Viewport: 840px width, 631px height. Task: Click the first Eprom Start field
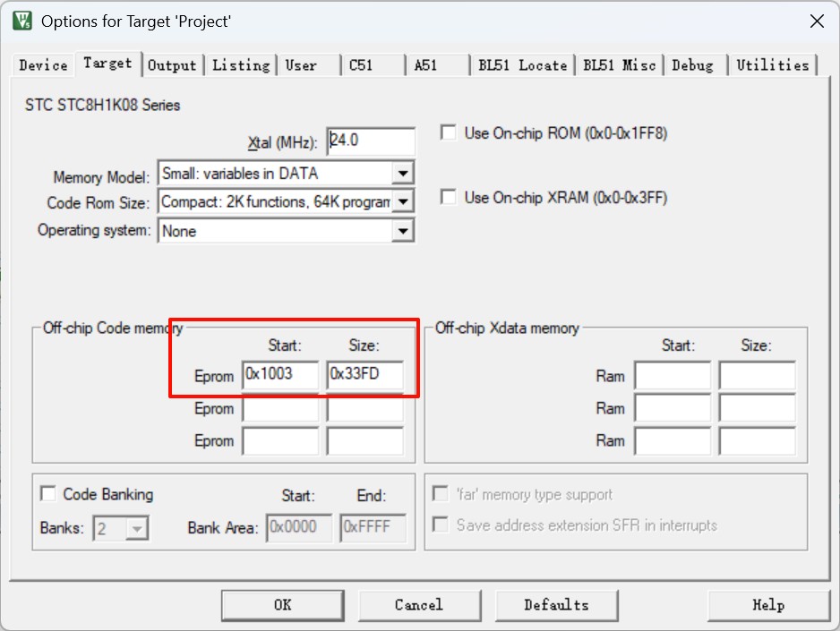coord(279,375)
